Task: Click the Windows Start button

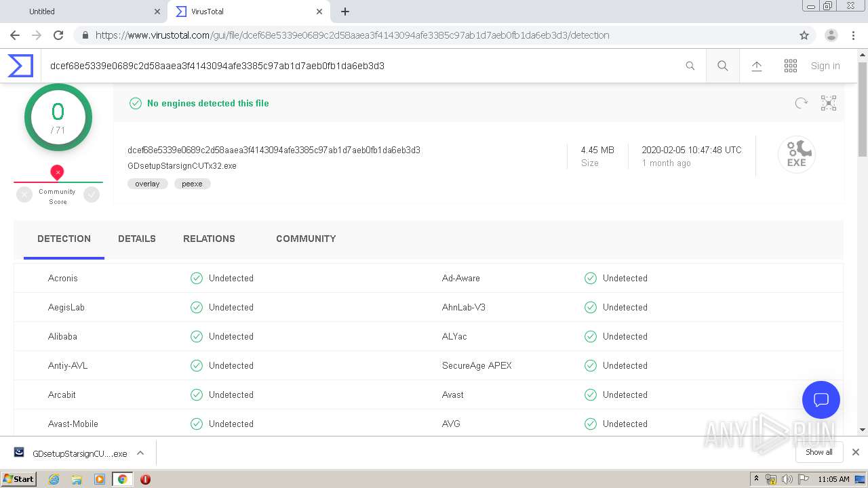Action: 19,479
